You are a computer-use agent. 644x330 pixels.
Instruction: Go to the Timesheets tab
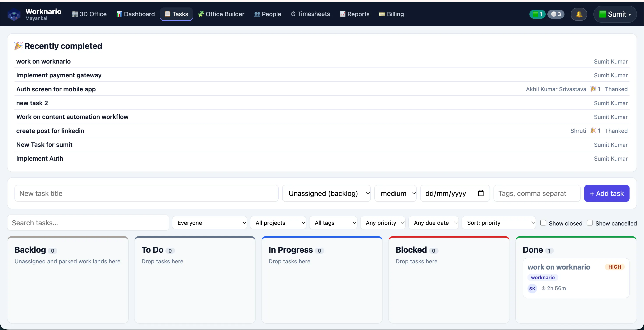[x=310, y=14]
